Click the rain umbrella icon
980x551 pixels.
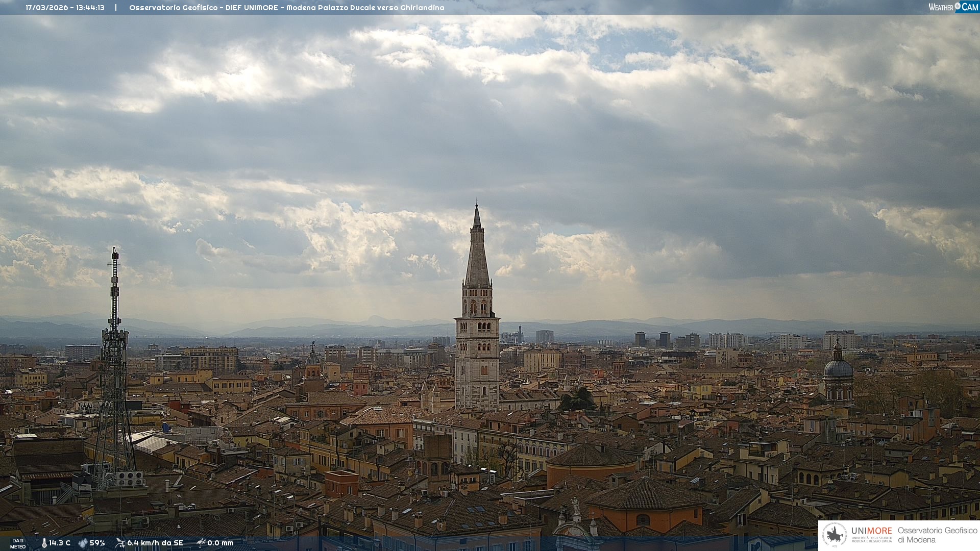point(201,543)
